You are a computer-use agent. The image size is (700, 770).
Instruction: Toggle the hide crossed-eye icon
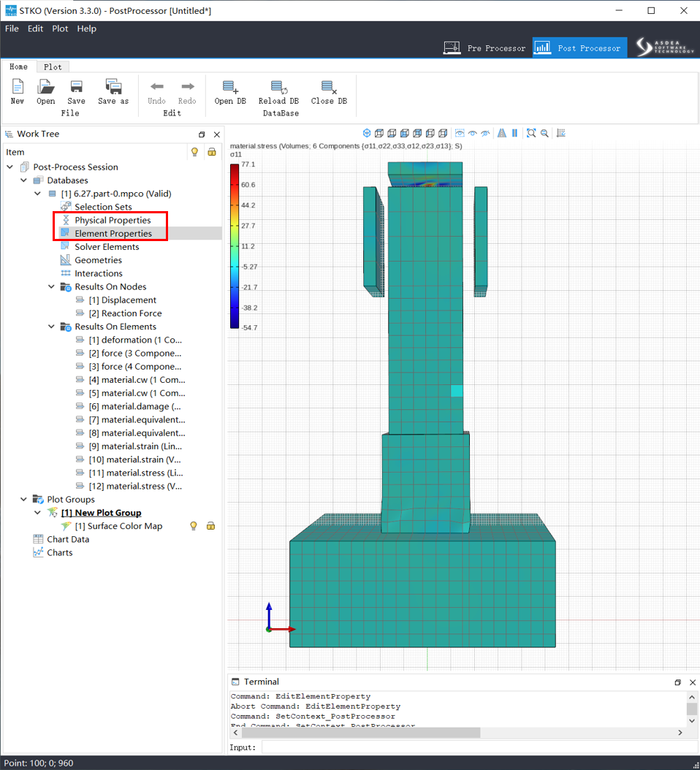pos(485,133)
